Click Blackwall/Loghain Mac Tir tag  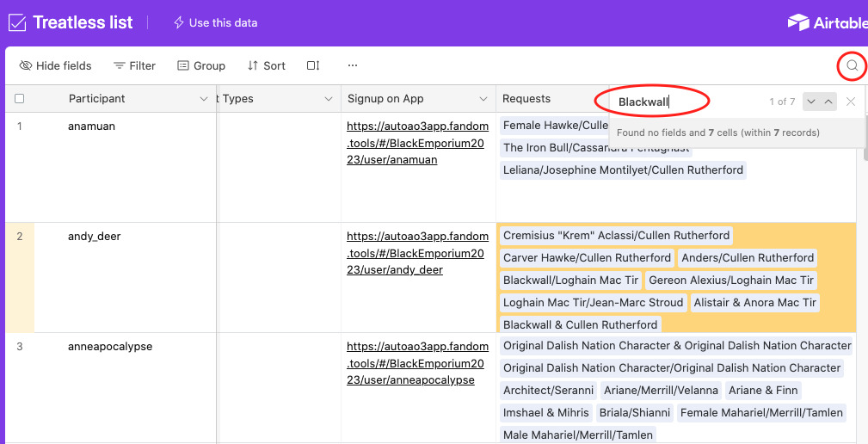pyautogui.click(x=570, y=281)
